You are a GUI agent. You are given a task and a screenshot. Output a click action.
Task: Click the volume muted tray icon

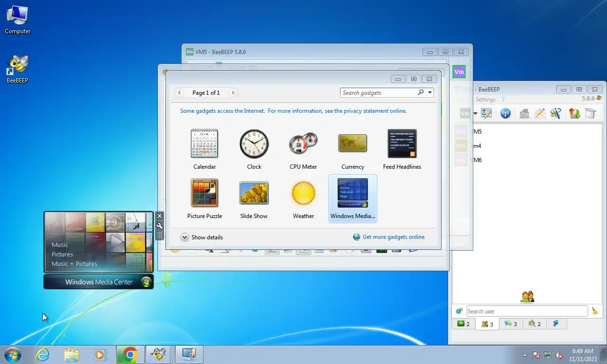559,355
